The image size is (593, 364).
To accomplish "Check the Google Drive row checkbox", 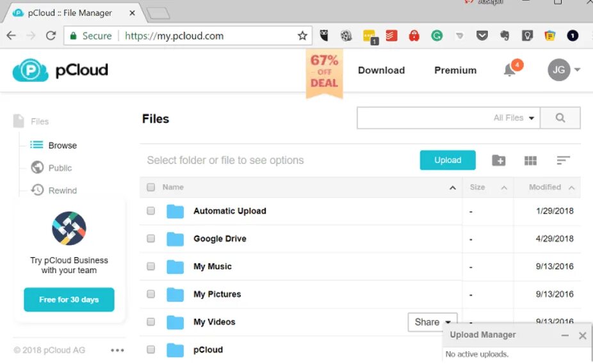I will point(151,239).
